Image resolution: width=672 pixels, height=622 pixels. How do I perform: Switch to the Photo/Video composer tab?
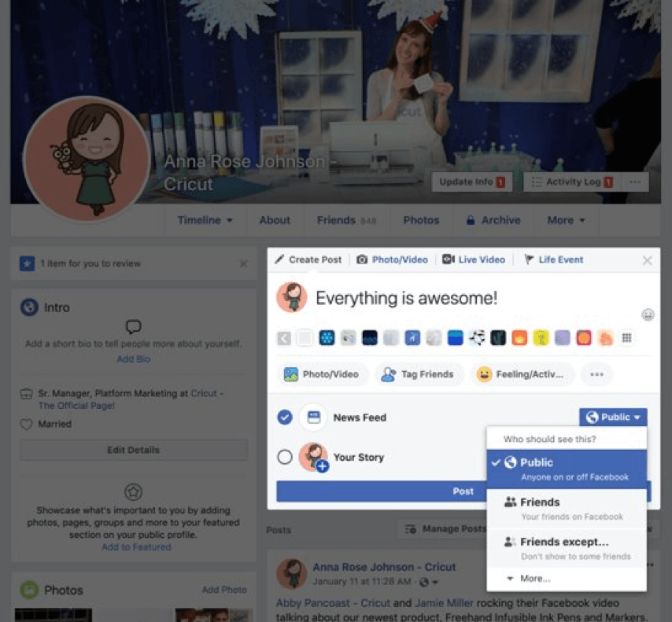(x=392, y=259)
